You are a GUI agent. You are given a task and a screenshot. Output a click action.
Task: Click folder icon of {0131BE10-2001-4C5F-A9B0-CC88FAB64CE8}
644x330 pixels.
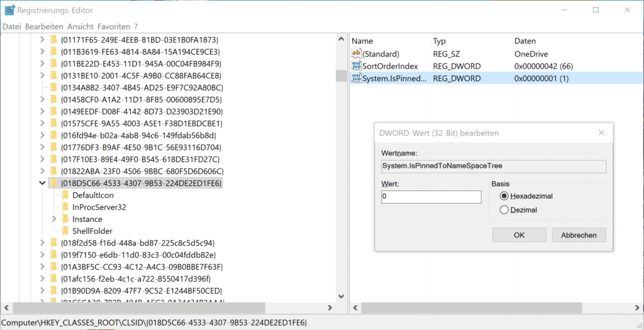53,75
